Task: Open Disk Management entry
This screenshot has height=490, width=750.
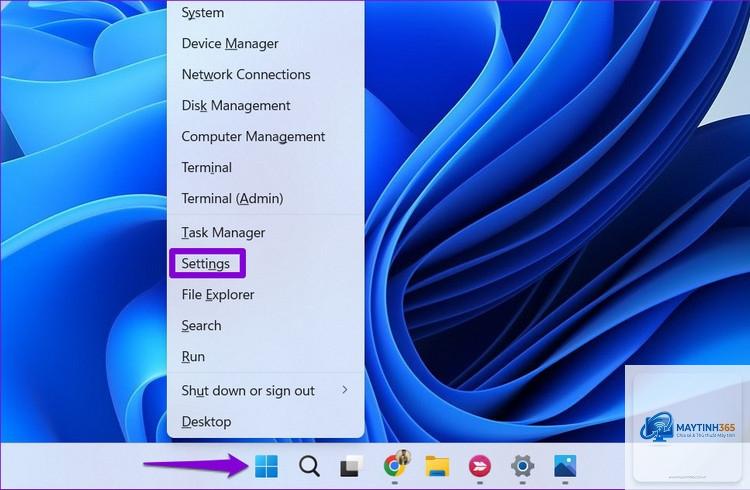Action: point(265,106)
